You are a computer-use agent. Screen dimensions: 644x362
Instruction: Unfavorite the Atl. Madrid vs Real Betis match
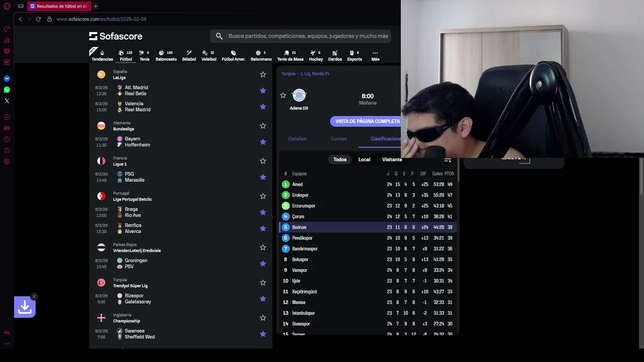coord(263,90)
